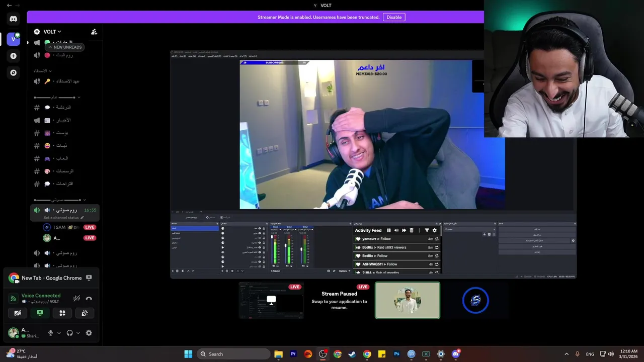Toggle noise suppression
The height and width of the screenshot is (362, 644).
(x=76, y=298)
